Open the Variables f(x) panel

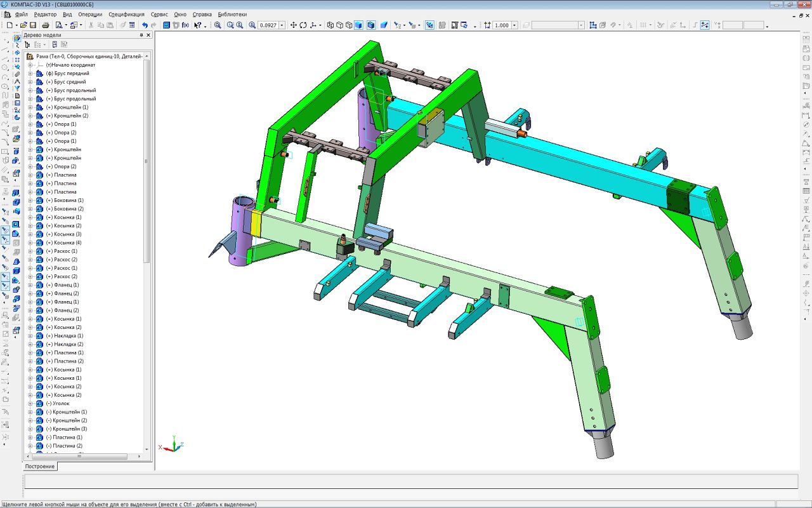coord(185,25)
